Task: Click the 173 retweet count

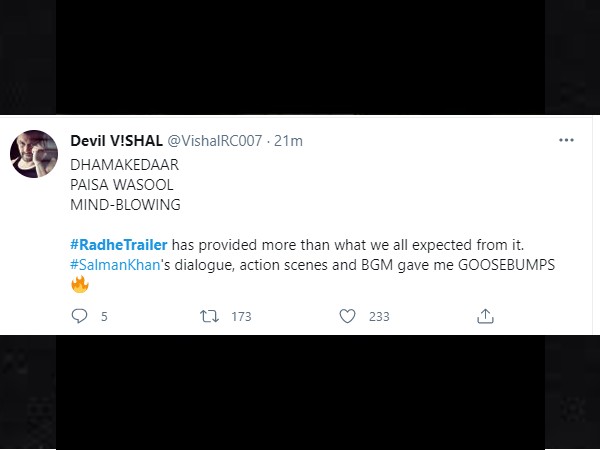Action: coord(241,316)
